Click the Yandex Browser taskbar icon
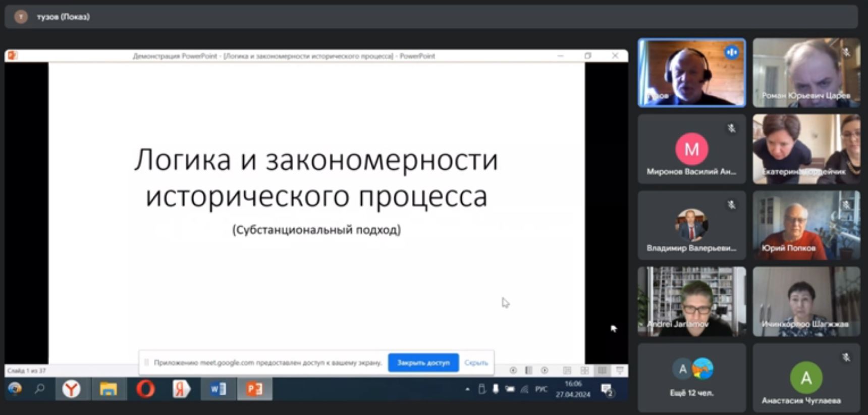Image resolution: width=868 pixels, height=415 pixels. click(x=71, y=389)
